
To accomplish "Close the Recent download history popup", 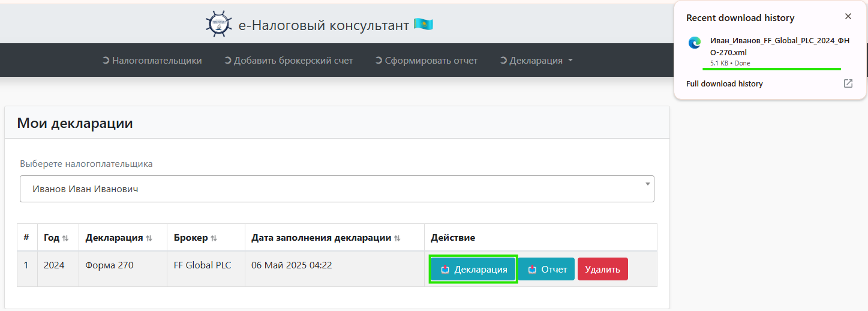I will coord(848,17).
